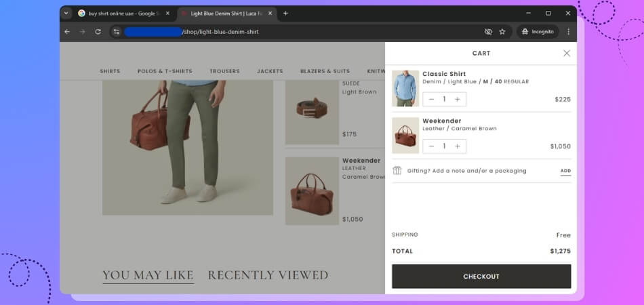
Task: Increase Weekender quantity with plus
Action: [x=457, y=146]
